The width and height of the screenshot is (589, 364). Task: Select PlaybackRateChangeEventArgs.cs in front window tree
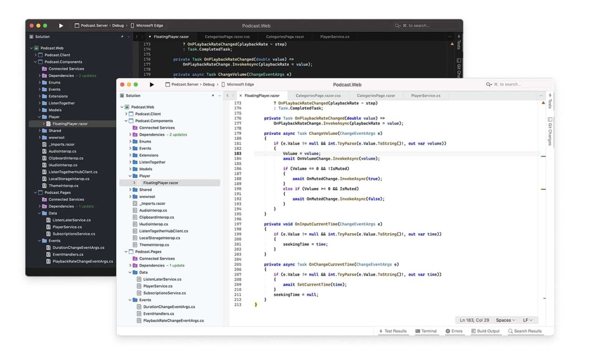(x=173, y=321)
